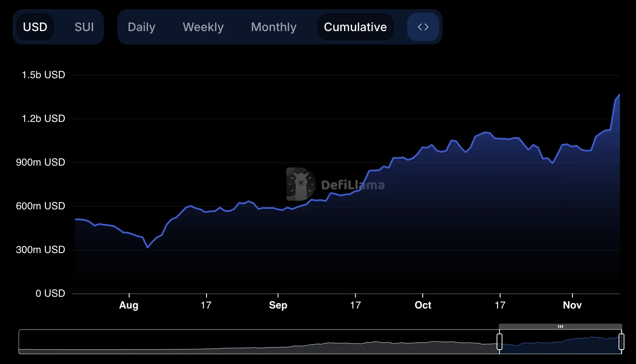Click the 300m USD axis label
The width and height of the screenshot is (636, 364).
[x=40, y=250]
